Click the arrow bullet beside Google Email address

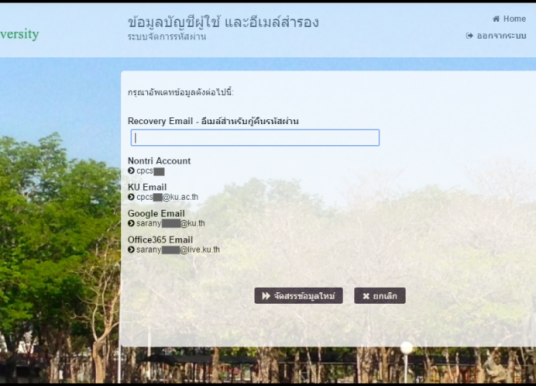(131, 223)
